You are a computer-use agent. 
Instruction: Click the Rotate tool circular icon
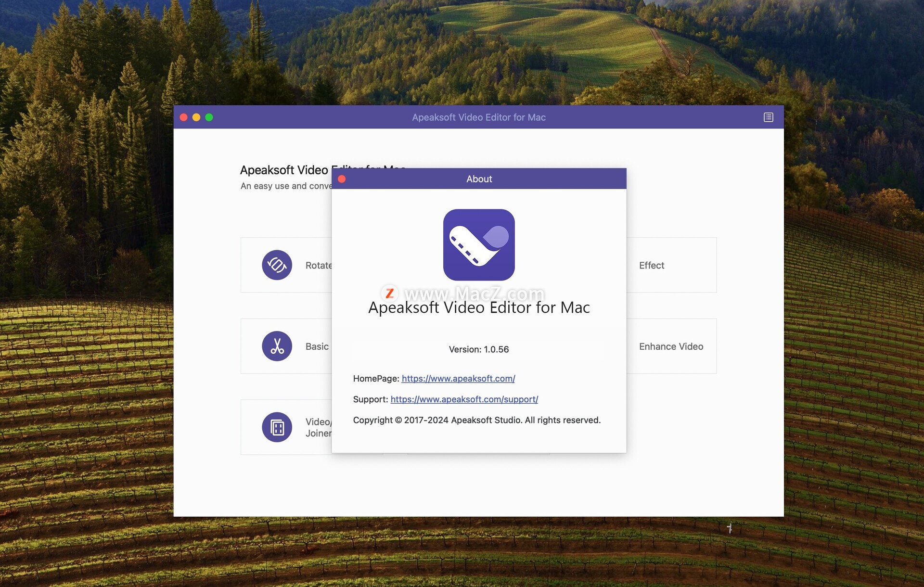pos(277,265)
